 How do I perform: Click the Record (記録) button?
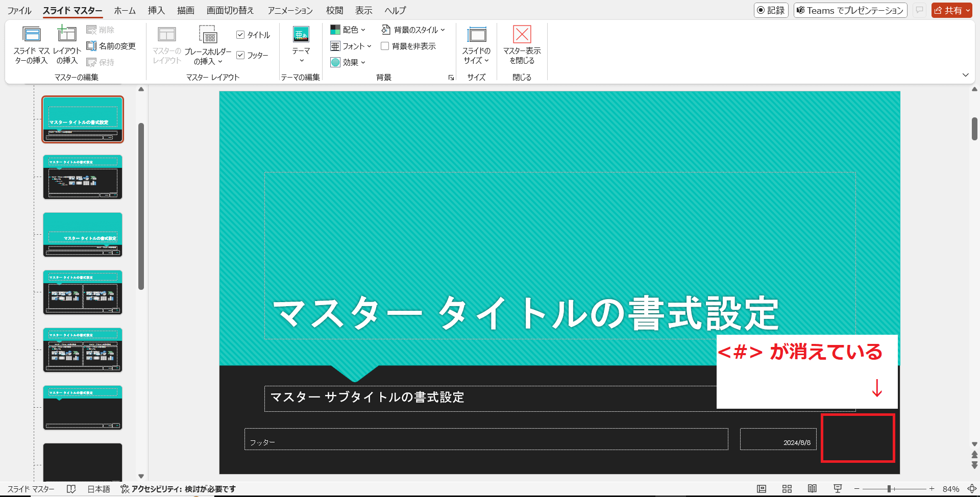coord(771,10)
